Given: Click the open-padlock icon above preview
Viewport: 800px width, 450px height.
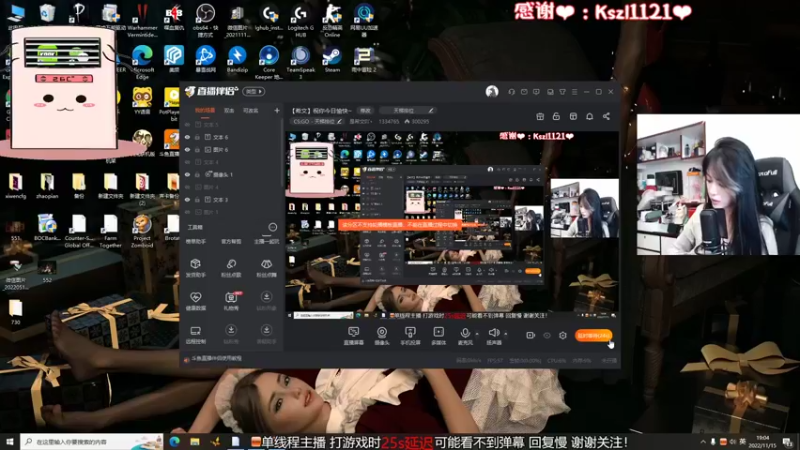Looking at the screenshot, I should (x=556, y=116).
